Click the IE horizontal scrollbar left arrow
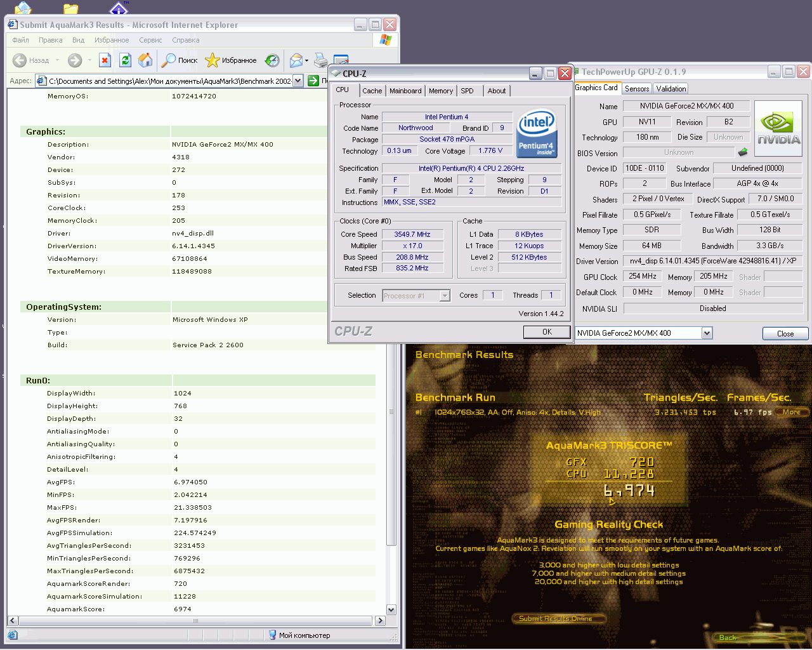Viewport: 812px width, 650px height. (13, 621)
